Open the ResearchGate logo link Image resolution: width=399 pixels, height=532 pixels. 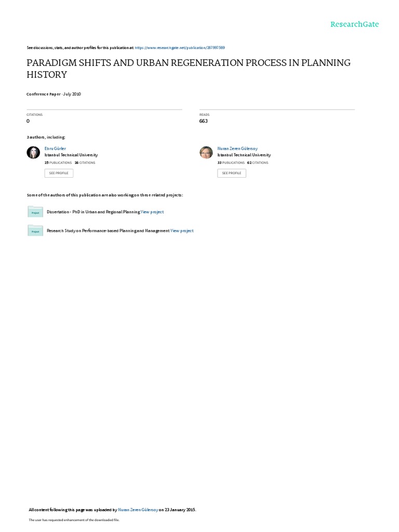354,24
